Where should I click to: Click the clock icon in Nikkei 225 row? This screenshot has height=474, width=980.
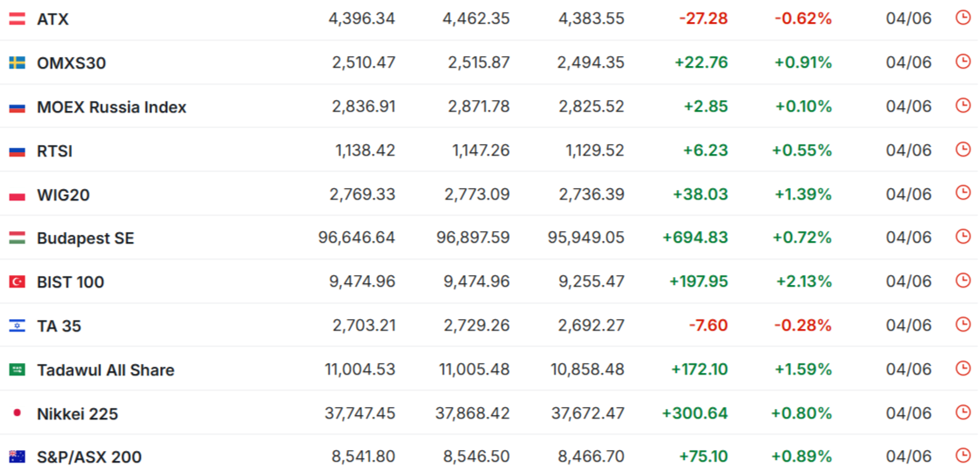point(963,412)
